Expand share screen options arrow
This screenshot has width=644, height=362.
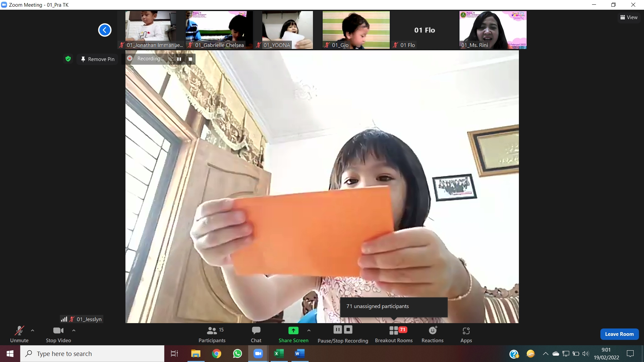point(309,330)
